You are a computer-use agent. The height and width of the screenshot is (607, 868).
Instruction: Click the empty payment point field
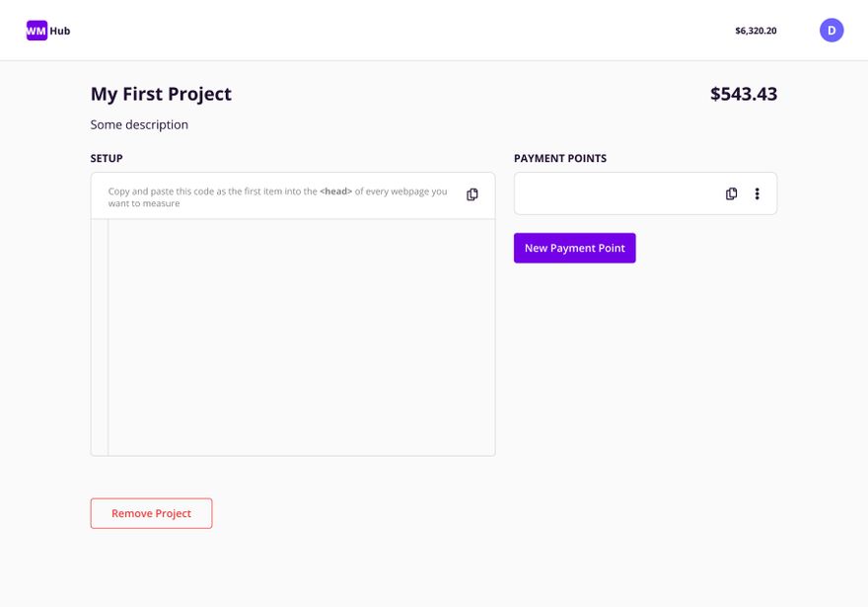click(x=615, y=193)
